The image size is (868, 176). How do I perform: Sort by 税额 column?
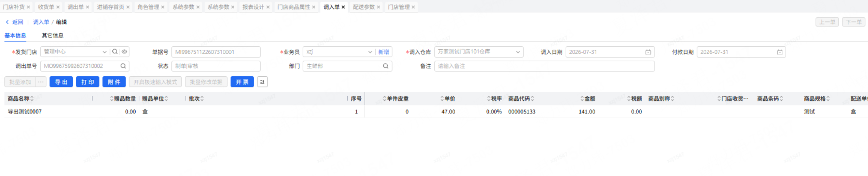tap(629, 98)
